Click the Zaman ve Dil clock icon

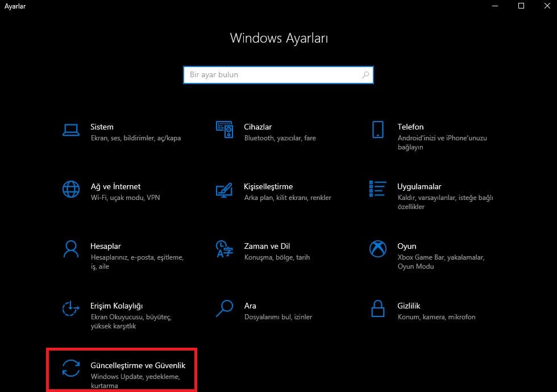tap(225, 249)
